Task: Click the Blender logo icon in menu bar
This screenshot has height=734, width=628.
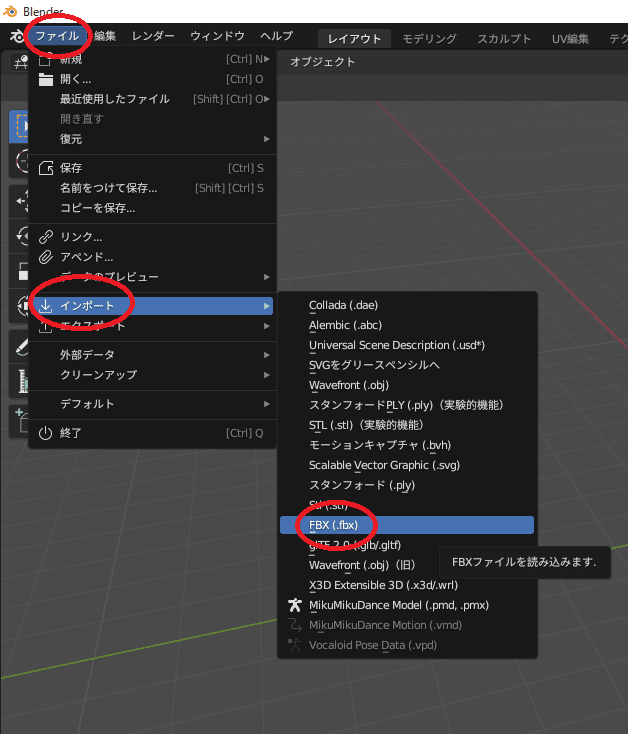Action: (x=17, y=36)
